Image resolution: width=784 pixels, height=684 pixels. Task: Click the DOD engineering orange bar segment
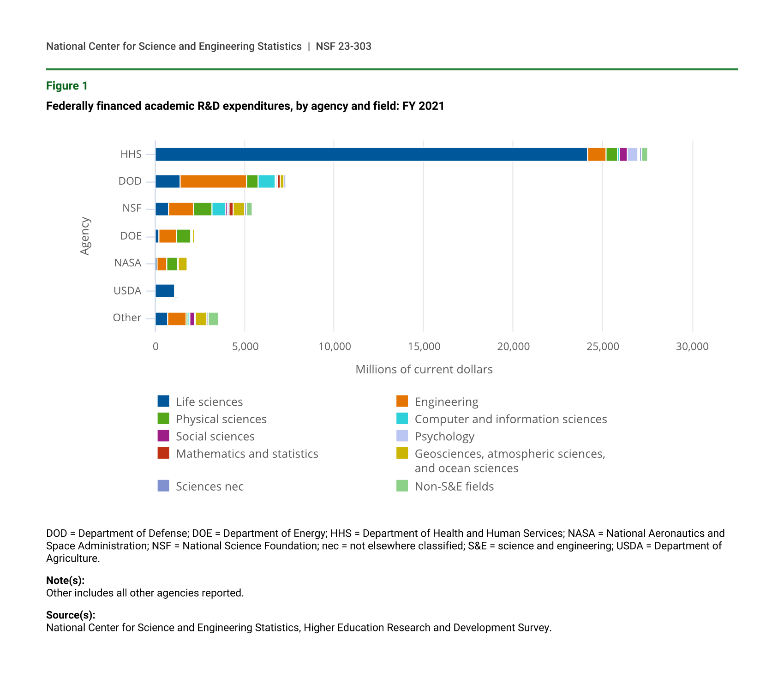click(x=213, y=181)
